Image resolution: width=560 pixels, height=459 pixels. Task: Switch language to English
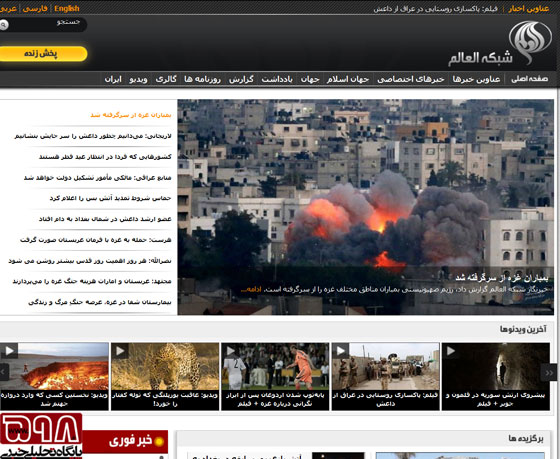coord(67,8)
